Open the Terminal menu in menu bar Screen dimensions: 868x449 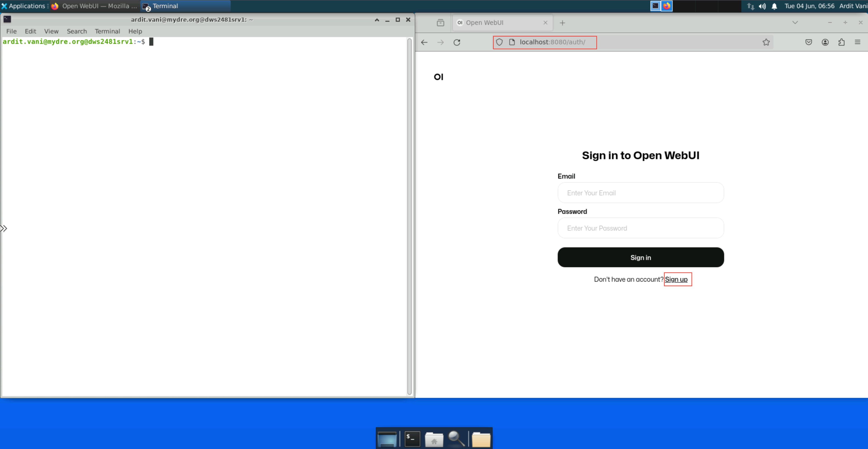coord(107,31)
